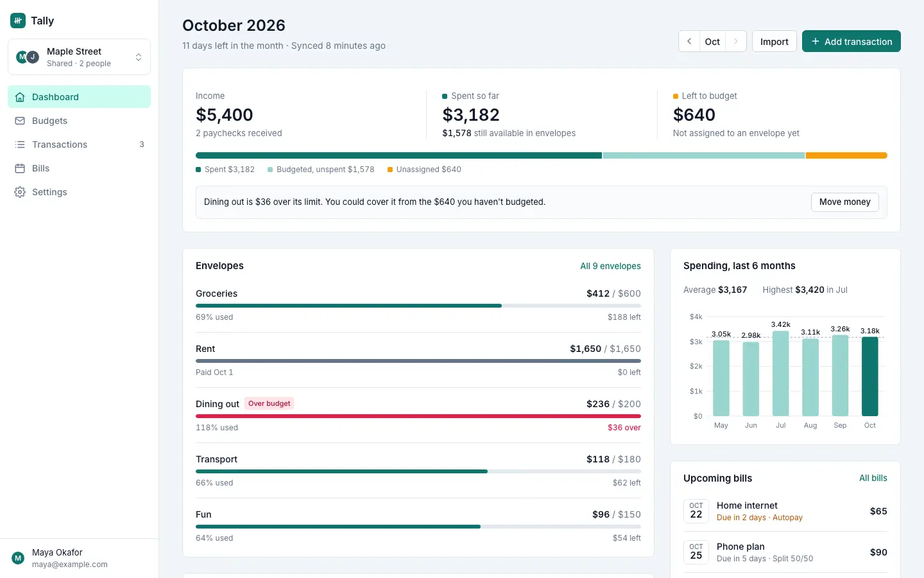Click the May bar in spending chart
The width and height of the screenshot is (924, 578).
click(x=721, y=378)
